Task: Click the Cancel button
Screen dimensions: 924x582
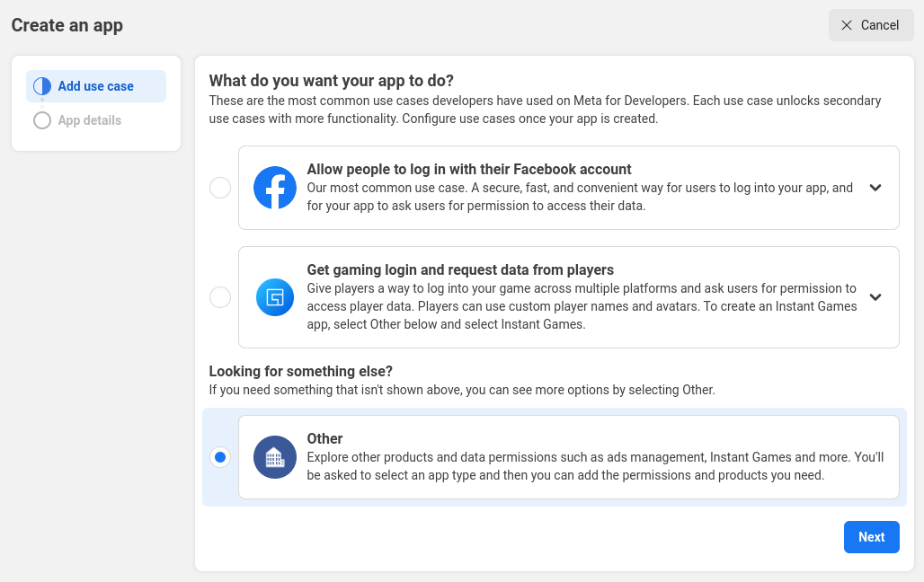Action: [870, 24]
